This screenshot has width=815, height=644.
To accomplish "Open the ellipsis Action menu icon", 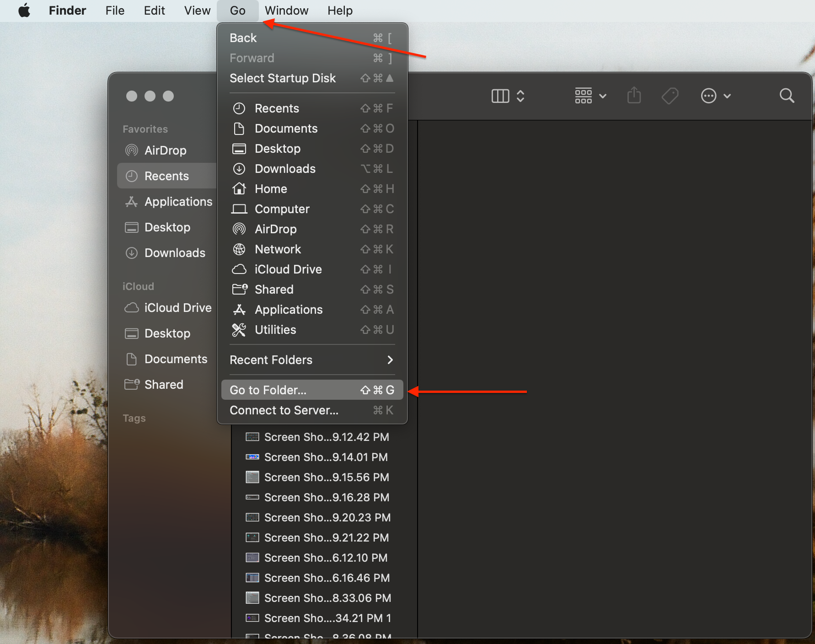I will (x=708, y=96).
